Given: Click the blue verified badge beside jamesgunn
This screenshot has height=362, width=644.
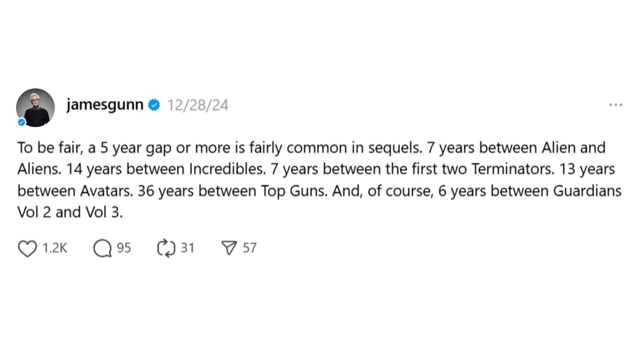Looking at the screenshot, I should point(154,105).
